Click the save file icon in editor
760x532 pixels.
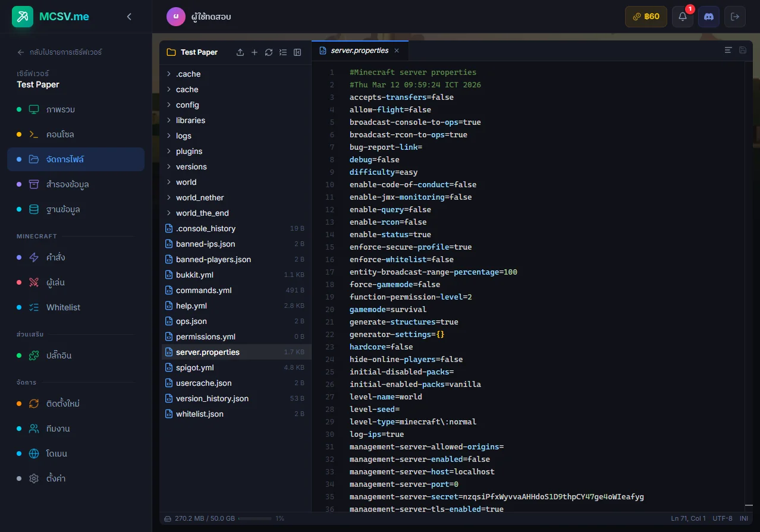(x=743, y=51)
